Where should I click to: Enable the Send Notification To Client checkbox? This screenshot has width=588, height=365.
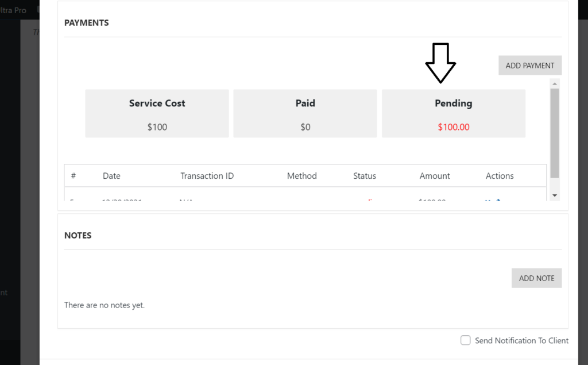click(x=465, y=340)
